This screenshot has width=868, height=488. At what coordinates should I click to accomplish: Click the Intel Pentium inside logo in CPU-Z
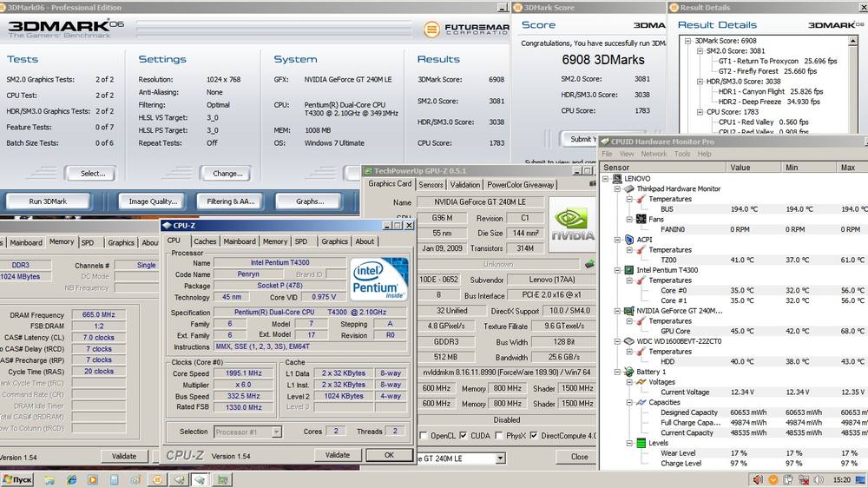click(379, 280)
